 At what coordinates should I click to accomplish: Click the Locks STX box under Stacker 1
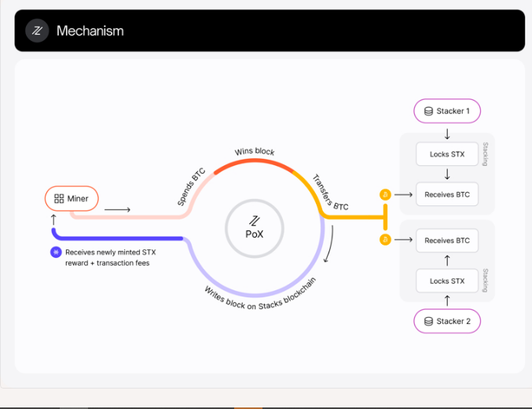(446, 154)
